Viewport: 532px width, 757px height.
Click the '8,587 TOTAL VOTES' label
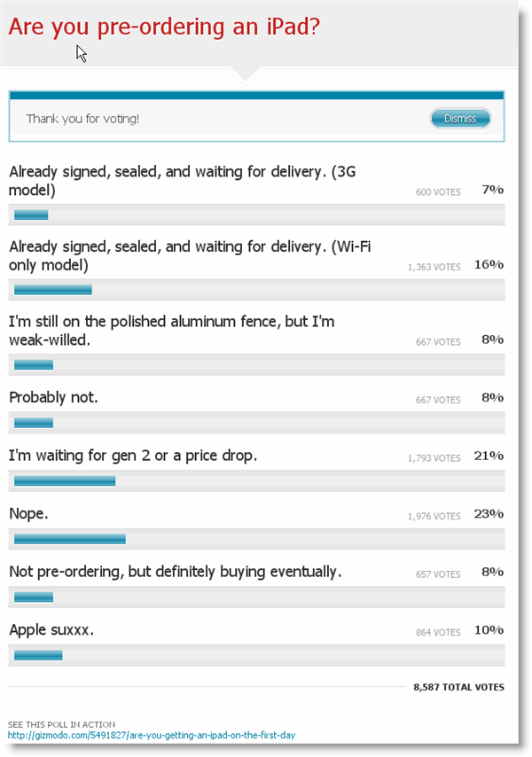458,687
